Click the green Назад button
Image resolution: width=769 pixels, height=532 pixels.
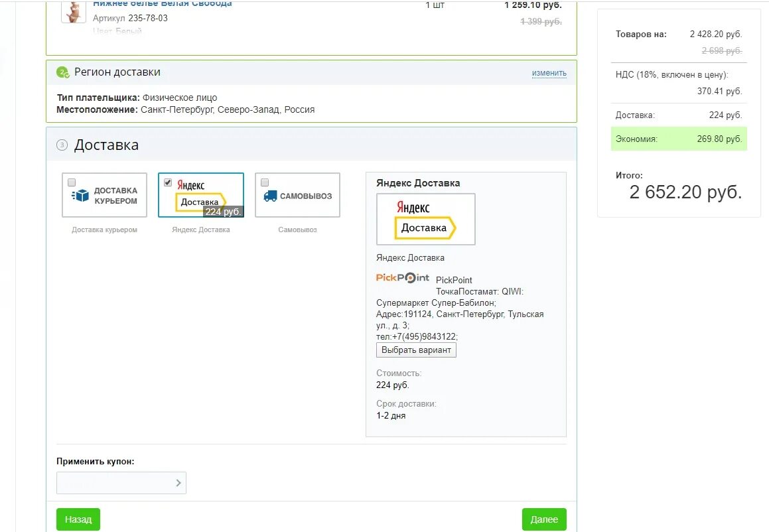[x=78, y=519]
